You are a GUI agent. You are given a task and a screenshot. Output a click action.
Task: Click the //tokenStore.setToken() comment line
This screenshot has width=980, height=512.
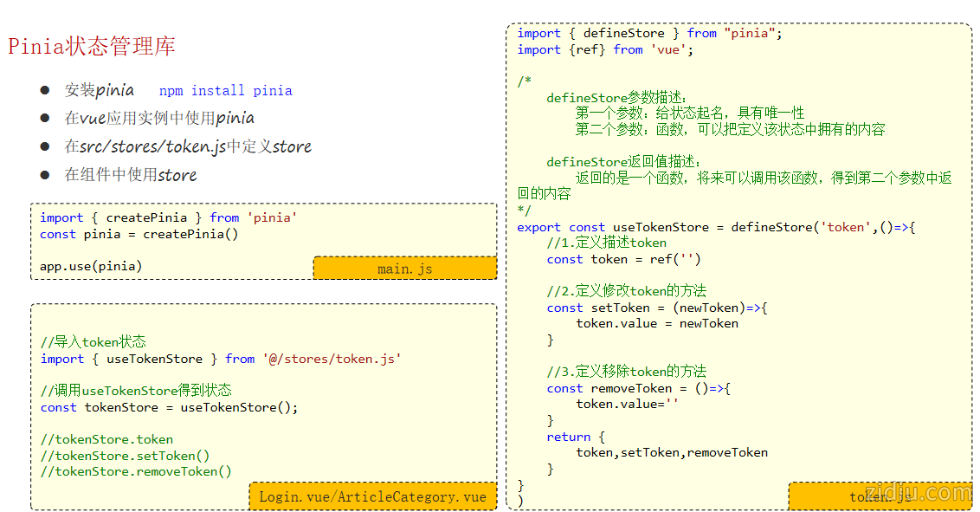(x=125, y=456)
